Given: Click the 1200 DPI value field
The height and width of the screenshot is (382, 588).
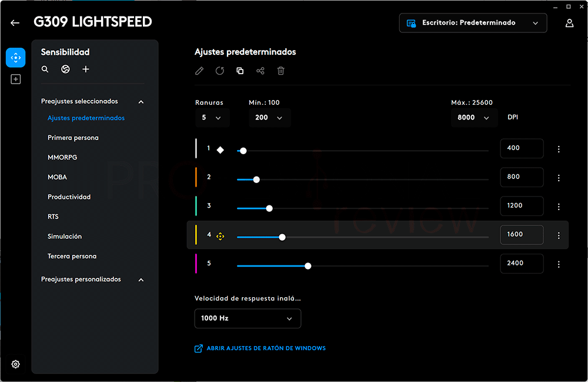Looking at the screenshot, I should click(x=522, y=205).
